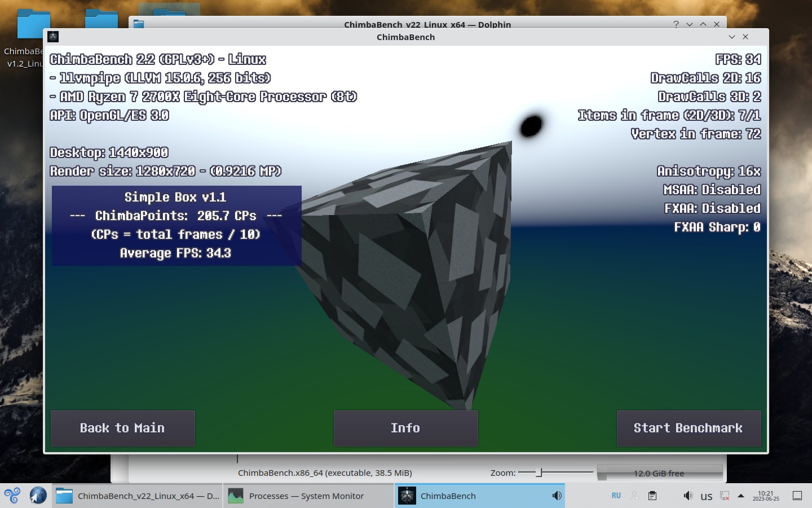Screen dimensions: 812x508
Task: Click the 'ChimbaBench 2.2 (GPLv3+) - Linux' heading
Action: coord(158,59)
